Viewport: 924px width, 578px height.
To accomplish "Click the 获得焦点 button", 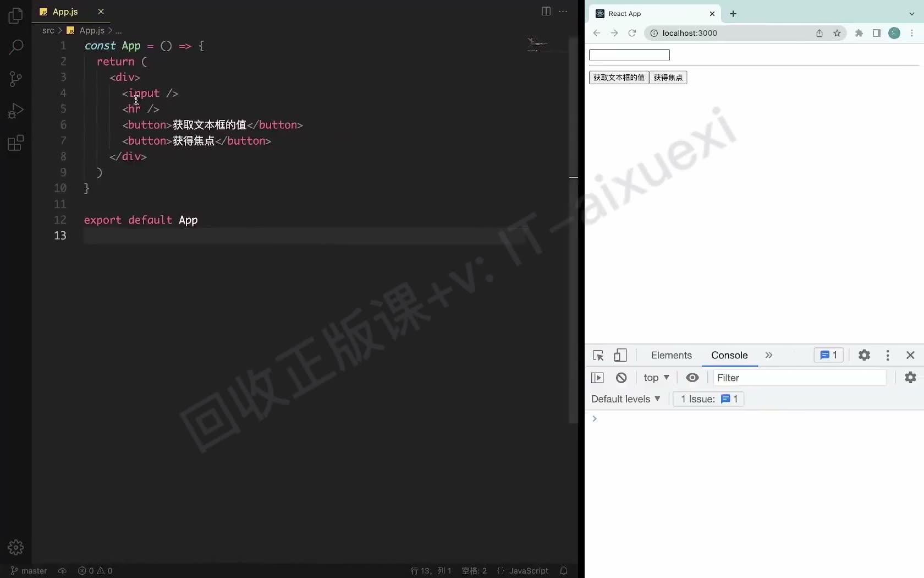I will pyautogui.click(x=668, y=78).
